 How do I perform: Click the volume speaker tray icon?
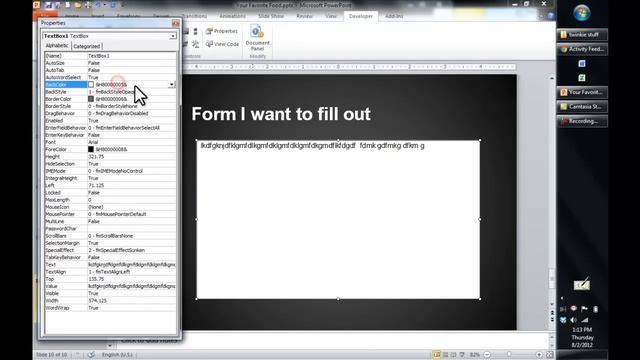(573, 320)
